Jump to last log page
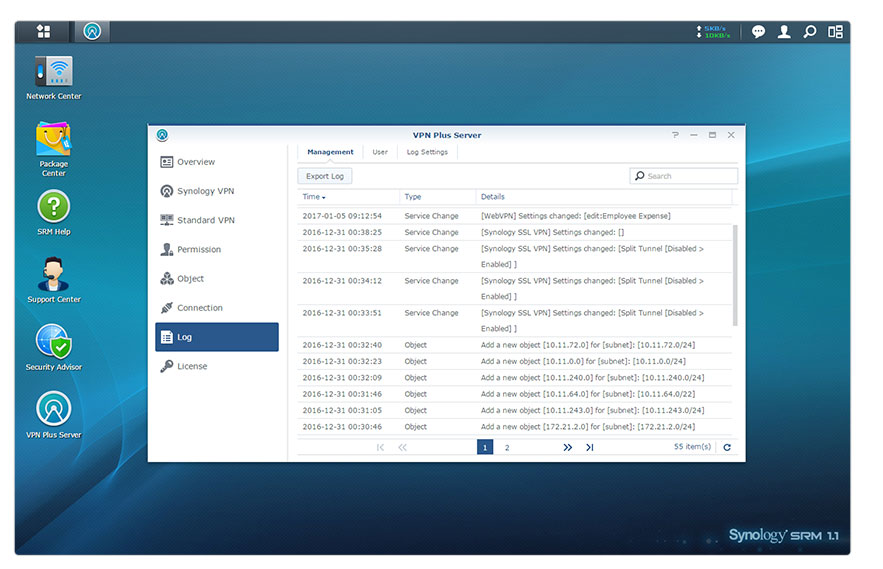Image resolution: width=883 pixels, height=569 pixels. (590, 447)
